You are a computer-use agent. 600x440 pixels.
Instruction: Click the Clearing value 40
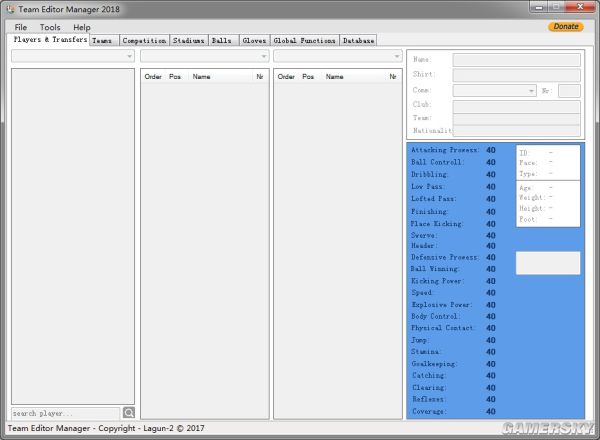click(491, 388)
